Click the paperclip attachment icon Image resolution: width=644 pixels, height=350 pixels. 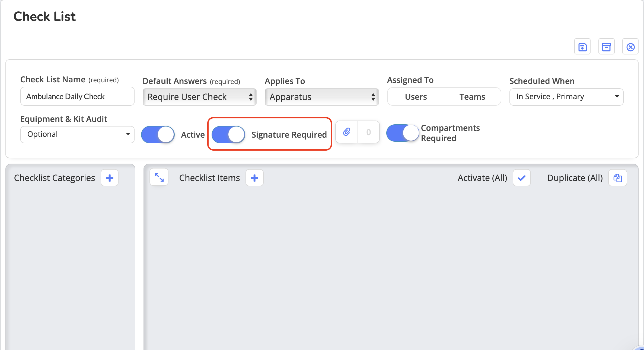point(347,132)
